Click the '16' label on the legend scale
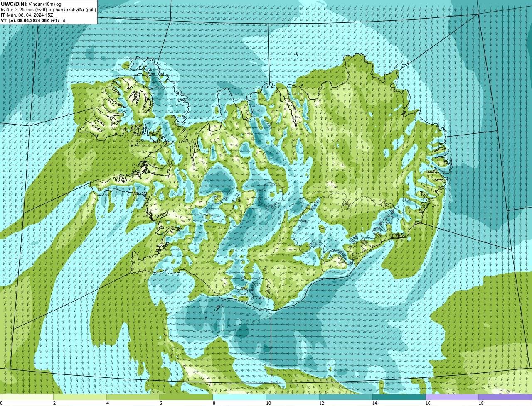 pos(428,403)
